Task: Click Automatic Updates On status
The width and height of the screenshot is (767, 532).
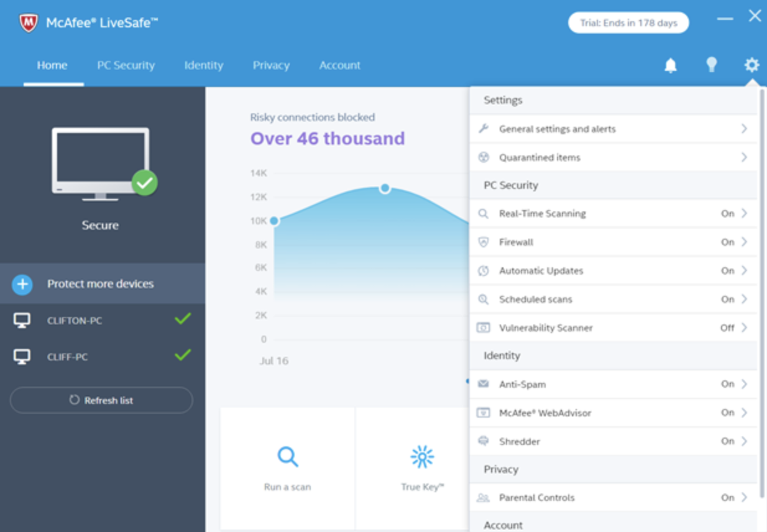Action: tap(728, 271)
